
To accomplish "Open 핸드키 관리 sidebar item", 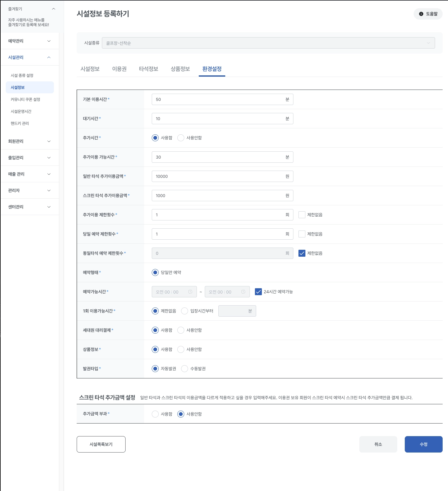I will click(x=30, y=123).
